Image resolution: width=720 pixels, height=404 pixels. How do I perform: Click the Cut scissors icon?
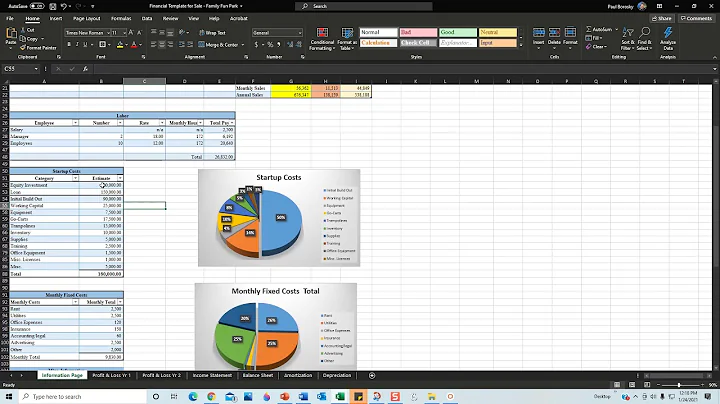(22, 30)
